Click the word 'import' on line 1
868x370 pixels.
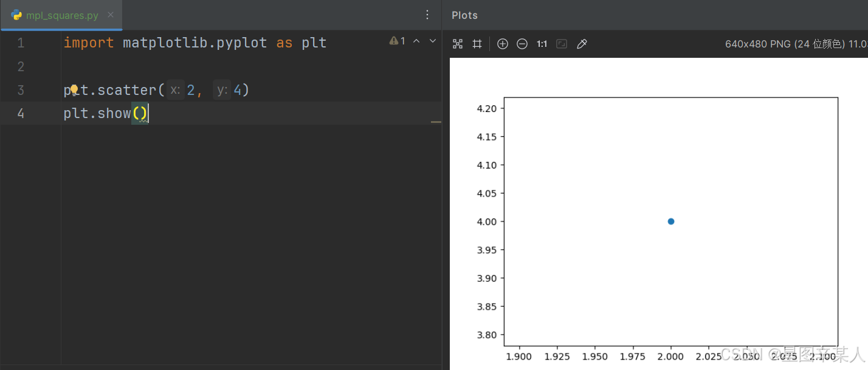click(x=89, y=43)
